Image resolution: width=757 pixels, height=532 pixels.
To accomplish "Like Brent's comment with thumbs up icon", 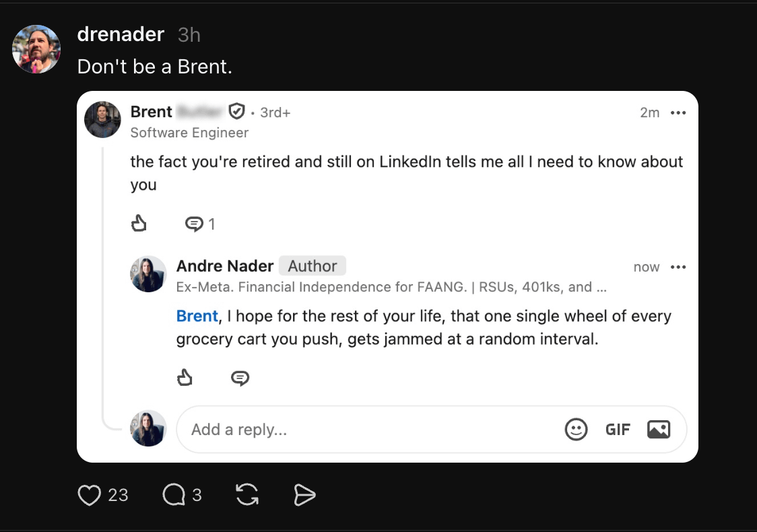I will click(x=139, y=224).
